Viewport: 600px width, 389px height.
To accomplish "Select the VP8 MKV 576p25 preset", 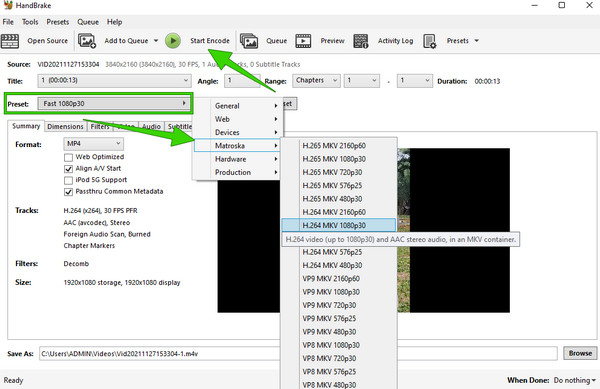I will click(339, 372).
